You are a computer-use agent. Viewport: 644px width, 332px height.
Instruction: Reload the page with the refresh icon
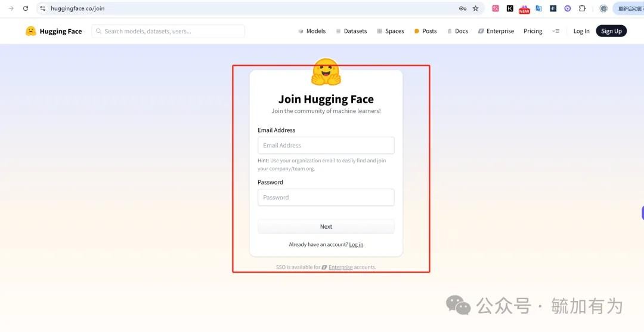point(26,8)
